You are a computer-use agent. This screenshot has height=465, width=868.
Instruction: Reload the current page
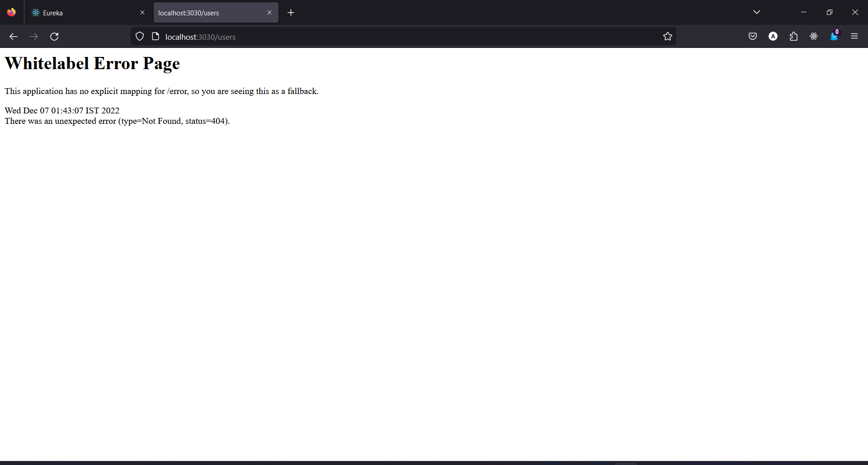pyautogui.click(x=54, y=37)
